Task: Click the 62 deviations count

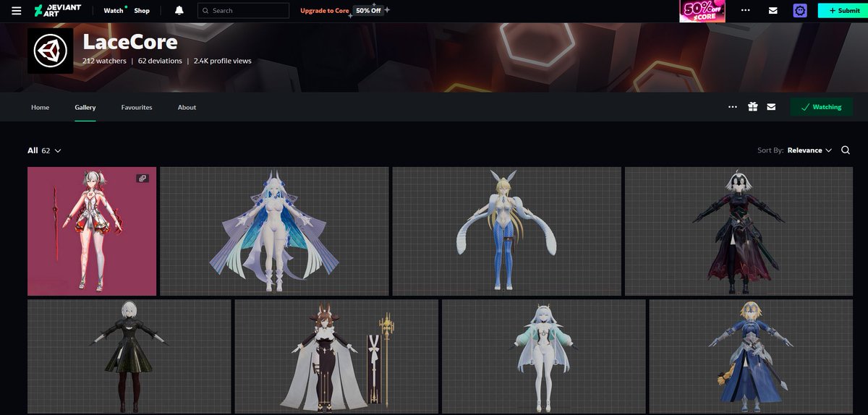Action: [160, 61]
